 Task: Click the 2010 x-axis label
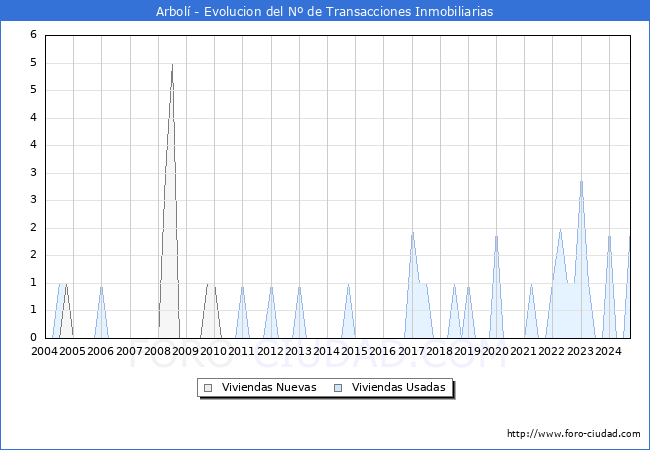tap(213, 351)
